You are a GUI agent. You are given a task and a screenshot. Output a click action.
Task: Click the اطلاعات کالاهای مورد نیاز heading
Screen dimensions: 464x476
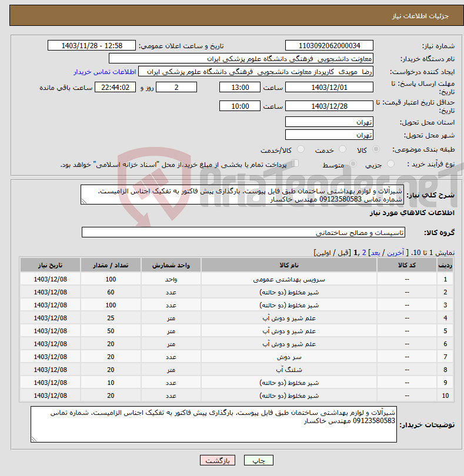point(412,213)
